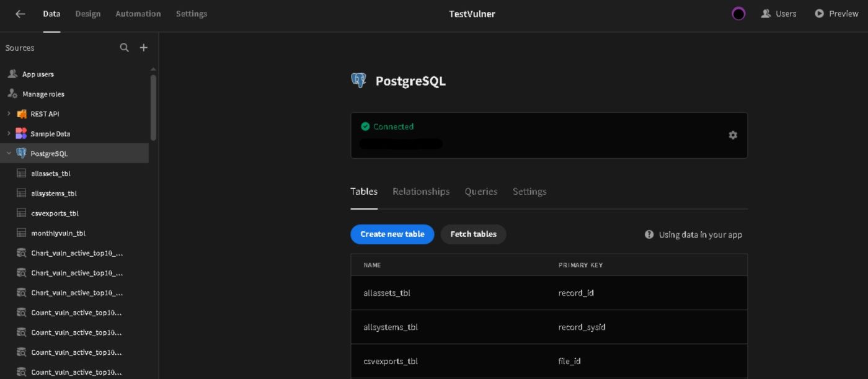Click the Sample Data source icon
The height and width of the screenshot is (379, 868).
22,134
